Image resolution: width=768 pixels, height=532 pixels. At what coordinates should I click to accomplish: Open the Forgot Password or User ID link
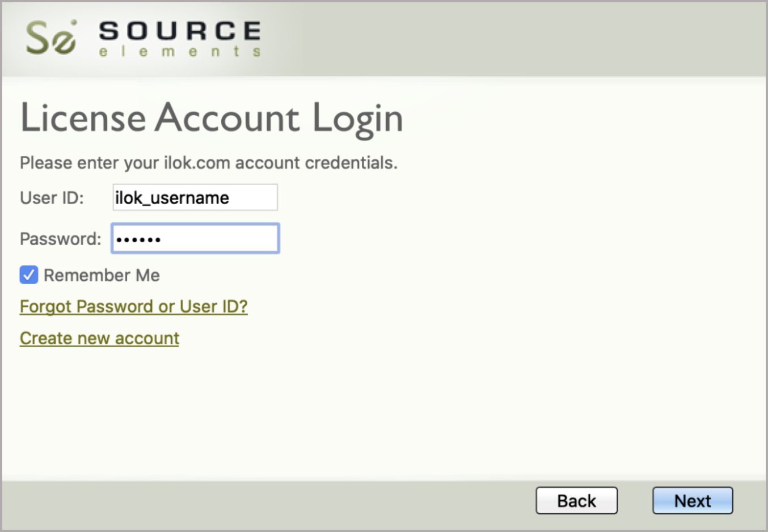[133, 306]
